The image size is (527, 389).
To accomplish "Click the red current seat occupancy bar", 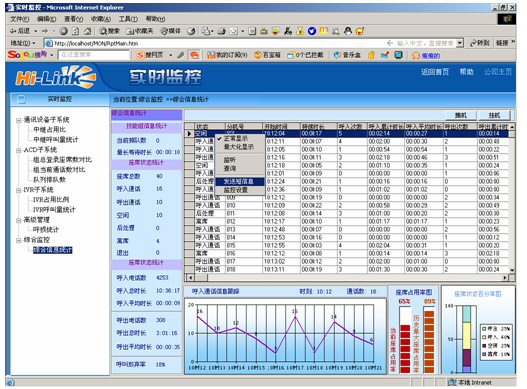I will coord(405,348).
